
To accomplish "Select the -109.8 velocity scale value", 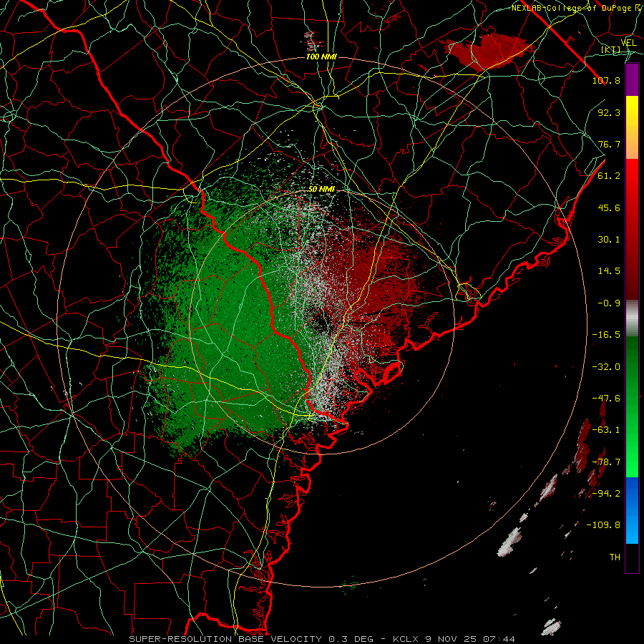I will (603, 525).
